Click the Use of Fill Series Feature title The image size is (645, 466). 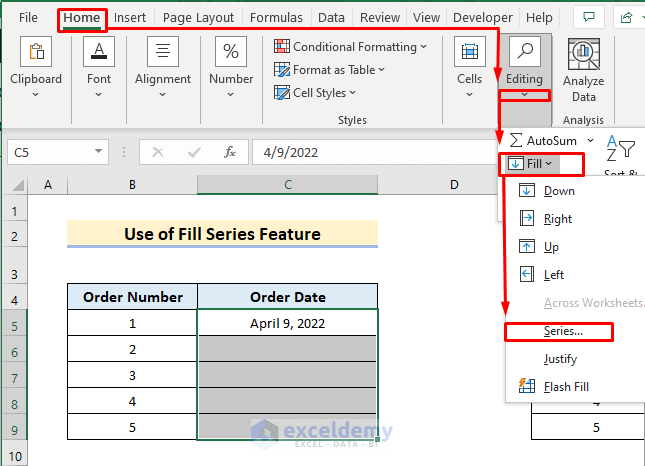click(x=223, y=234)
